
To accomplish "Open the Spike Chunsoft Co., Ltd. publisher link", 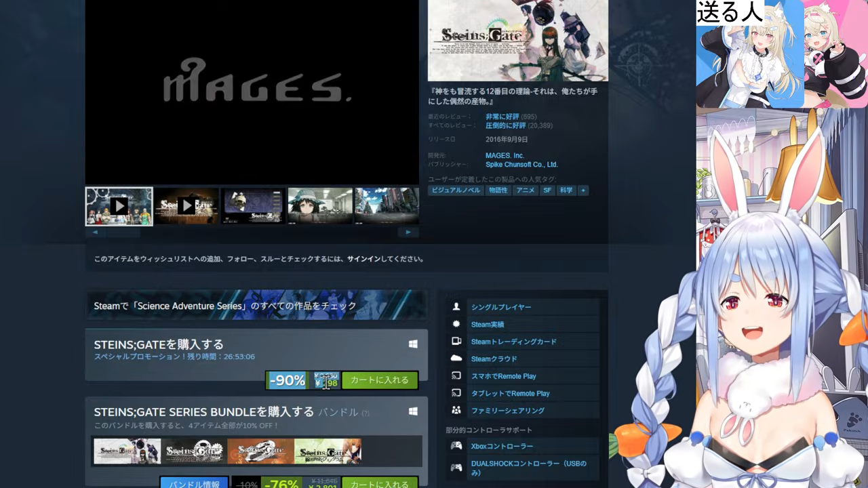I will click(x=521, y=165).
